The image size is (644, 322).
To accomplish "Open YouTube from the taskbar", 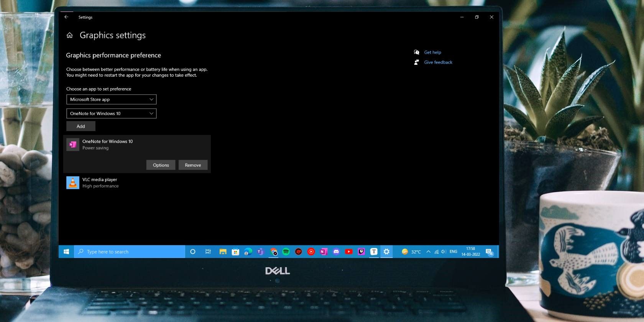I will tap(349, 251).
